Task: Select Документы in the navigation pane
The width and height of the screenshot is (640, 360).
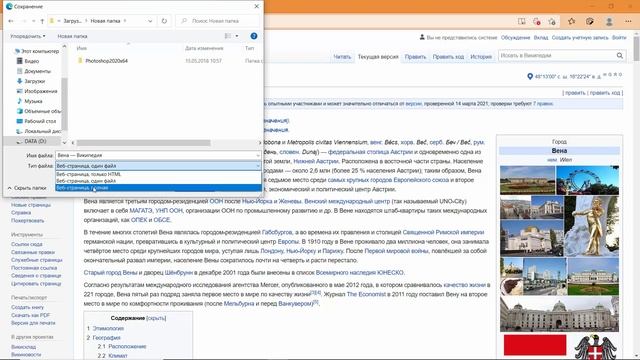Action: point(37,71)
